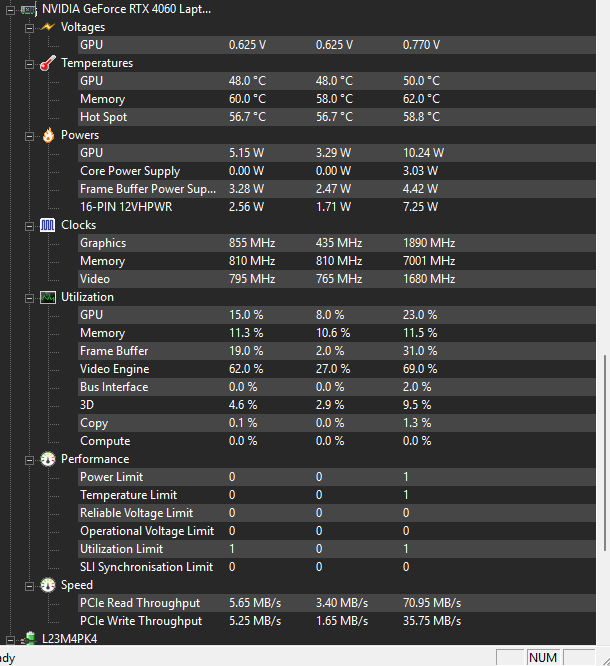Click the Utilization graph icon

coord(47,297)
